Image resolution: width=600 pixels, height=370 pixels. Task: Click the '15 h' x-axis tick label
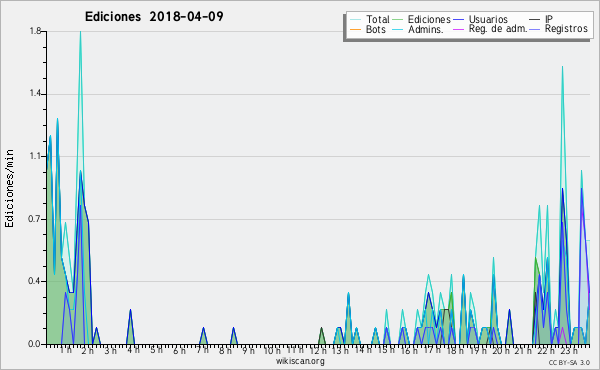click(x=386, y=350)
